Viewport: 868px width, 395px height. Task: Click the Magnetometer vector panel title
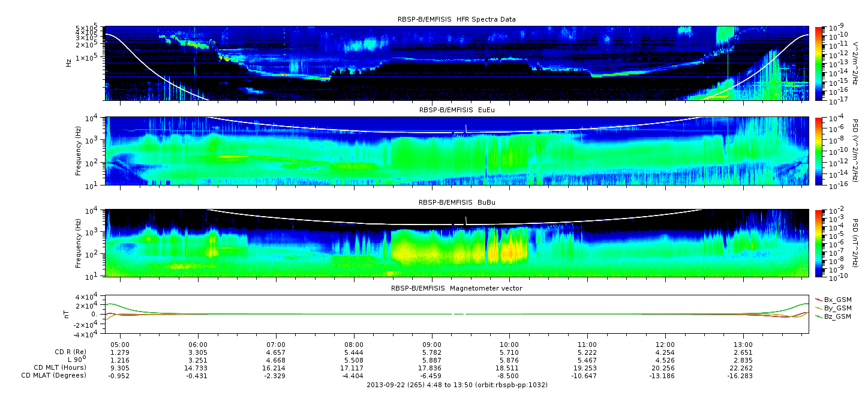point(456,288)
